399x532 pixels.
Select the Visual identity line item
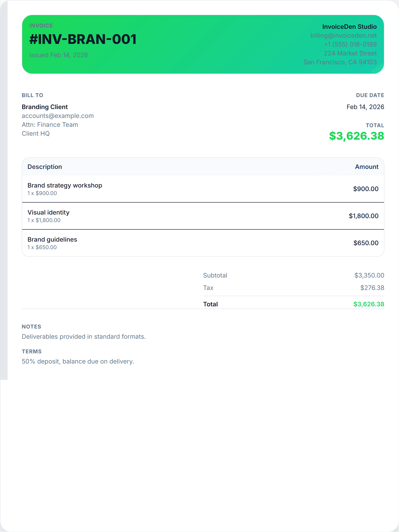pyautogui.click(x=48, y=213)
